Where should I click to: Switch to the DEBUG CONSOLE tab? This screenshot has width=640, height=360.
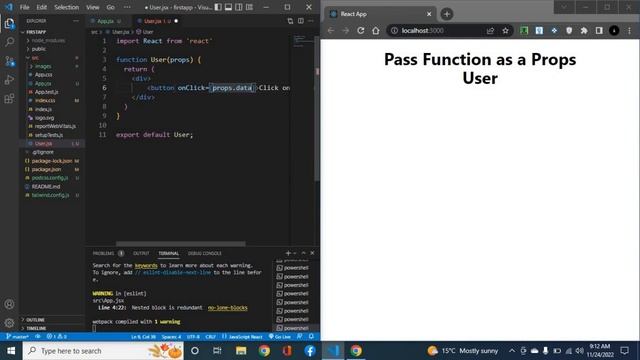click(204, 253)
